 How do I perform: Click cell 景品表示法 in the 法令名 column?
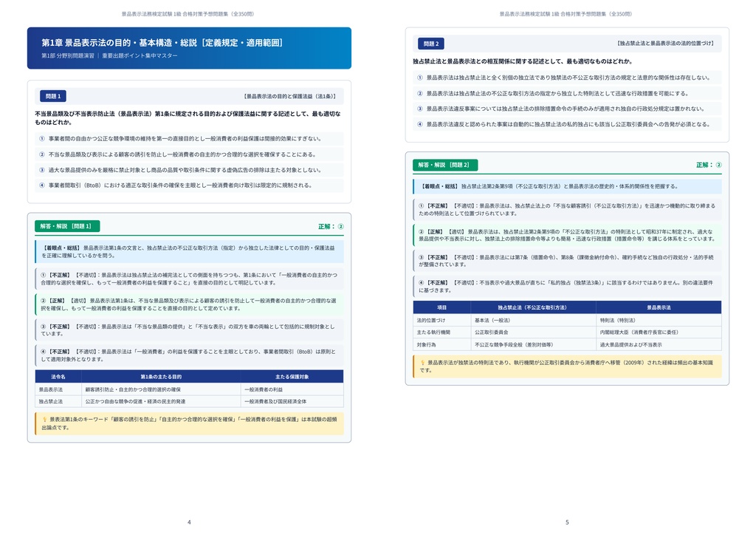click(58, 389)
